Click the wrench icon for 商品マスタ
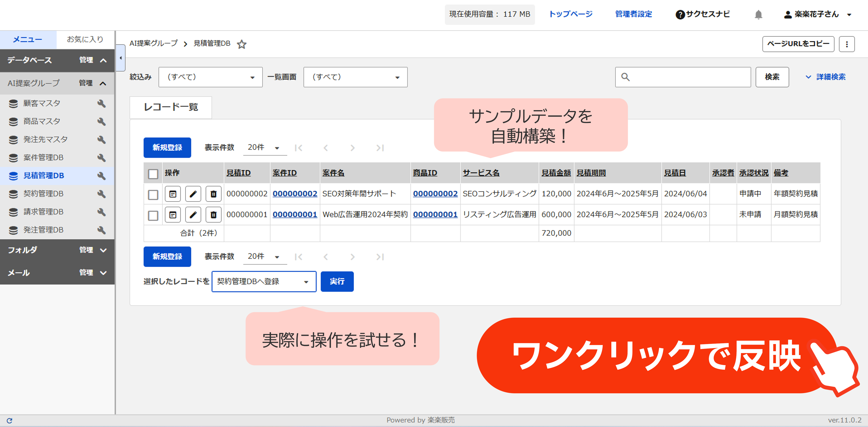The width and height of the screenshot is (868, 427). (101, 121)
